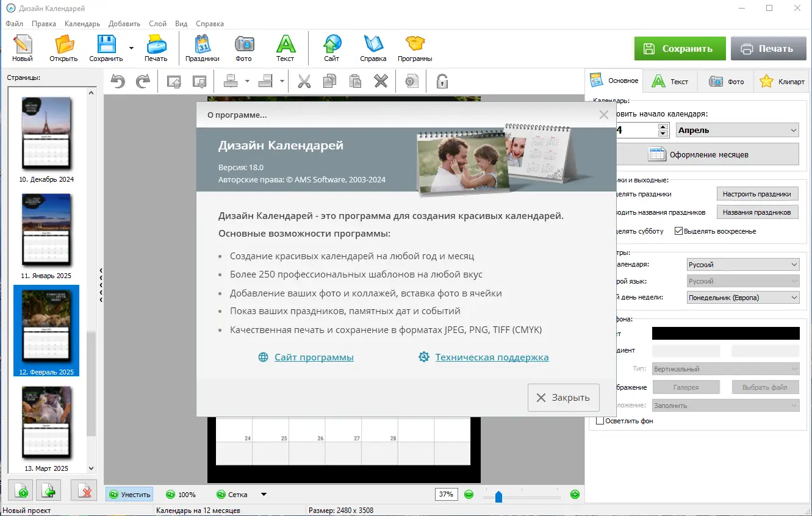Increase the calendar start year with the spinner
Viewport: 812px width, 516px height.
(x=663, y=126)
